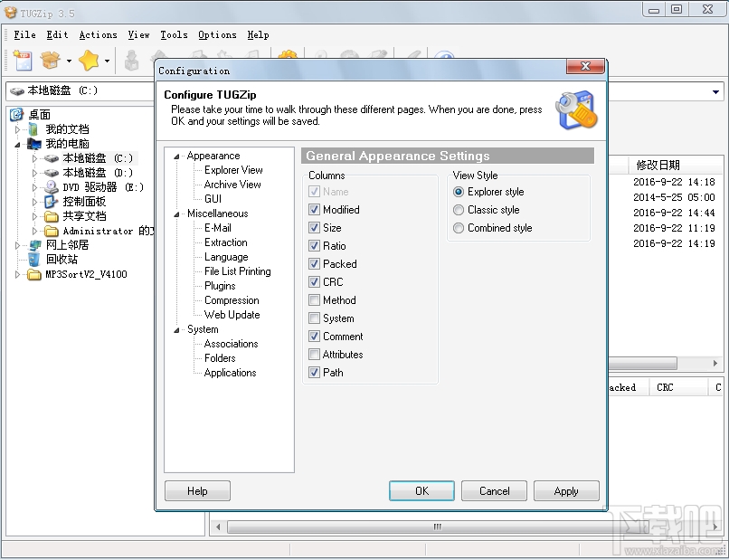Click the 修改日期 column header
This screenshot has height=560, width=729.
pos(658,165)
